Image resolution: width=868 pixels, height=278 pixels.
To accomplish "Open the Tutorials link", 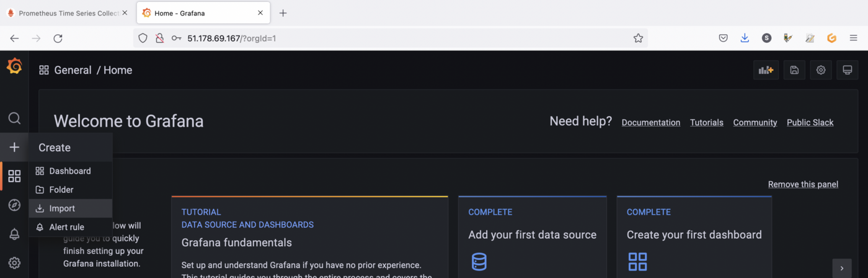I will point(707,122).
